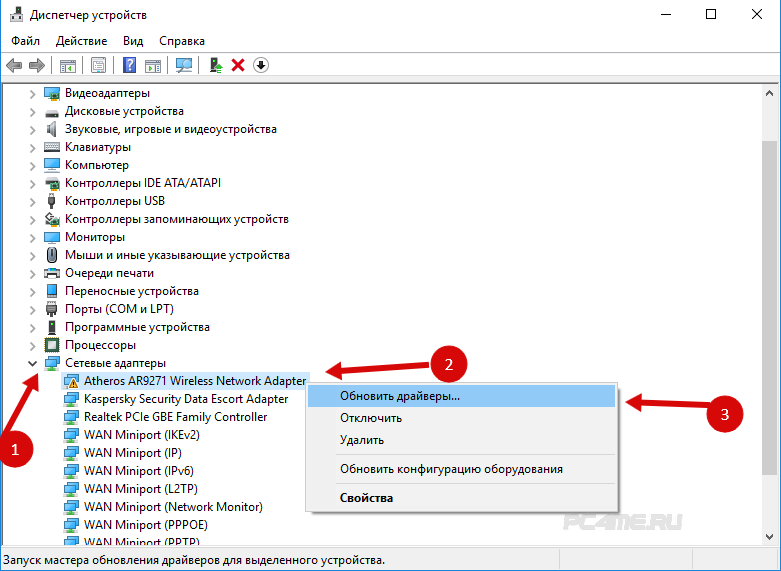Select WAN Miniport (IP)

tap(132, 452)
